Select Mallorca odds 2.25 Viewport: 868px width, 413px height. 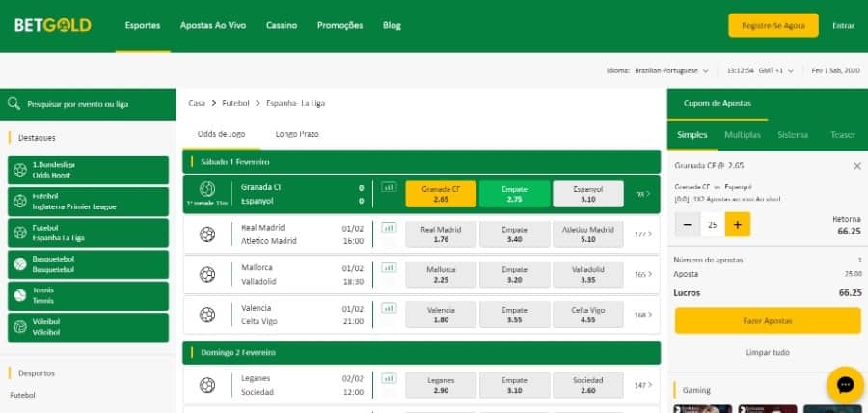point(441,275)
